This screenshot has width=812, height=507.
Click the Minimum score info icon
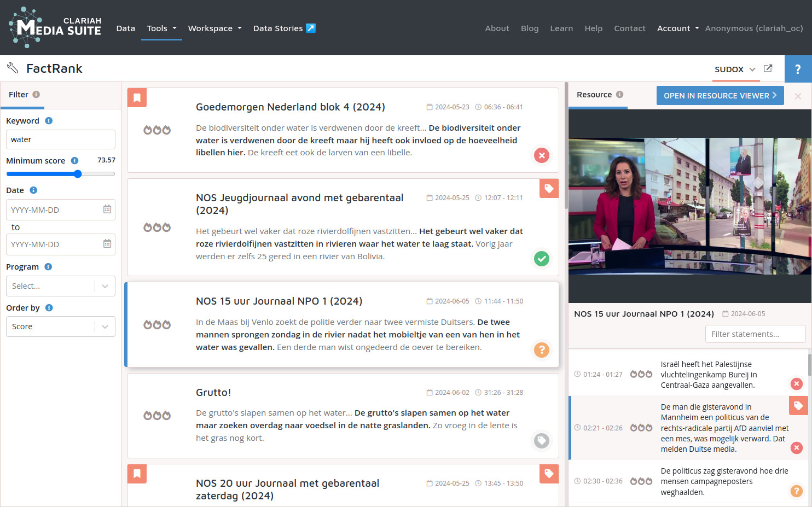pyautogui.click(x=74, y=161)
